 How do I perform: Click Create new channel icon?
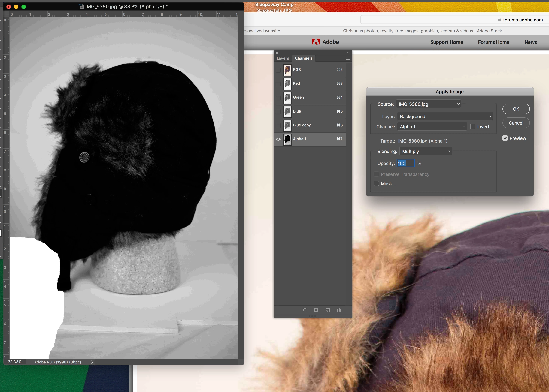[x=328, y=310]
